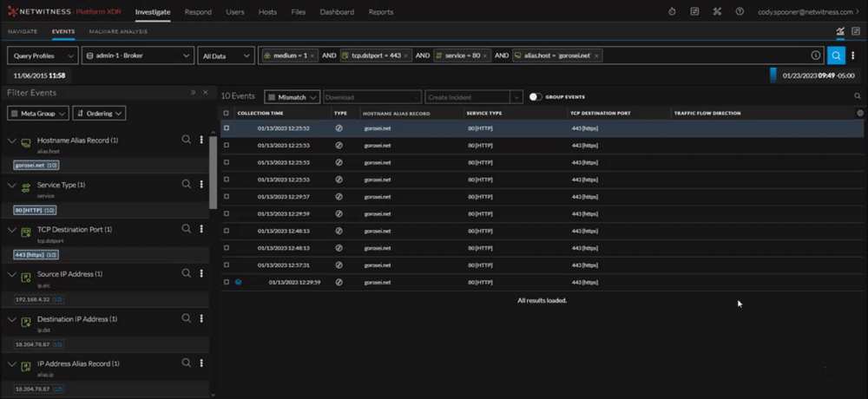
Task: Open Service Type meta key options menu
Action: point(201,185)
